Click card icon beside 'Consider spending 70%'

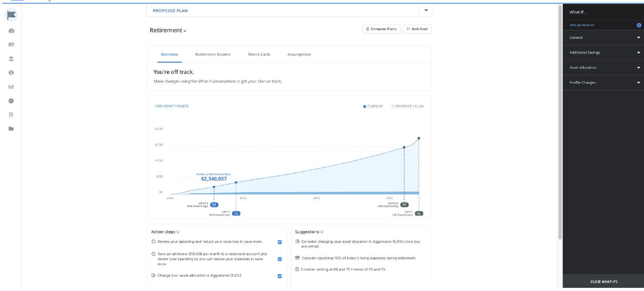point(298,258)
